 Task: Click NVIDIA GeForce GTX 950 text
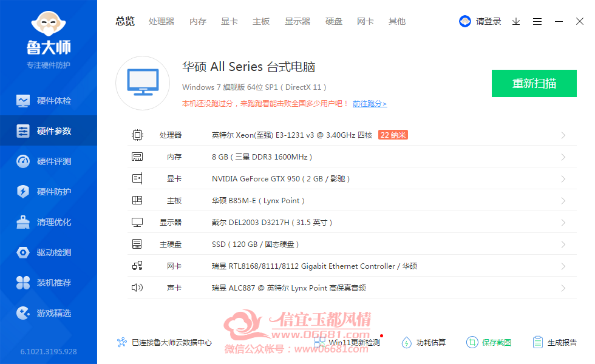click(280, 178)
